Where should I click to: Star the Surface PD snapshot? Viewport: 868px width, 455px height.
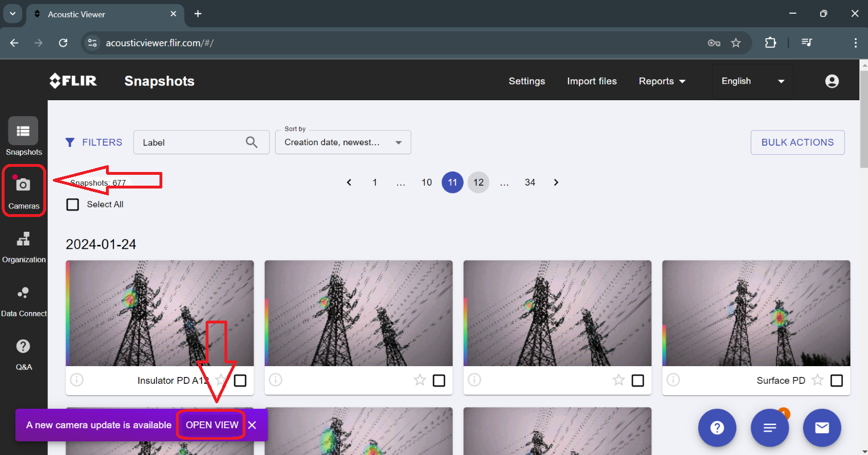coord(817,380)
